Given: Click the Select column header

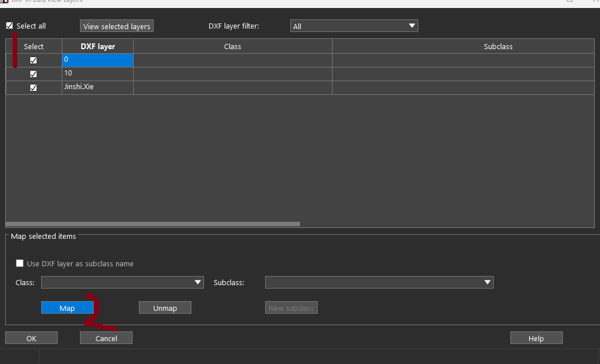Looking at the screenshot, I should [34, 46].
